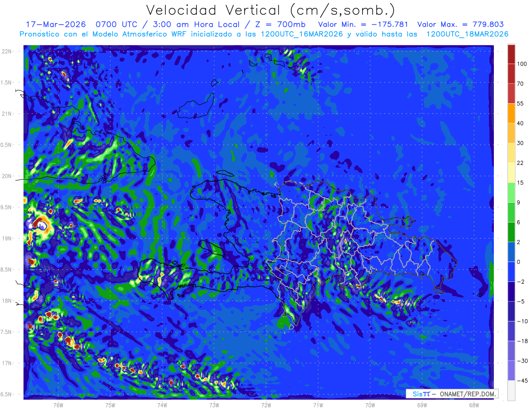Click the '-10' colorbar value

[522, 321]
